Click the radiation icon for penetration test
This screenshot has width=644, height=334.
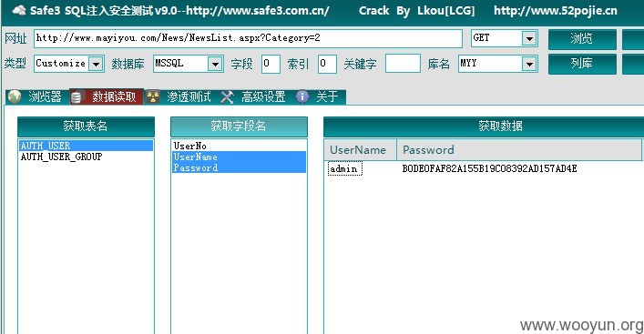click(x=153, y=96)
